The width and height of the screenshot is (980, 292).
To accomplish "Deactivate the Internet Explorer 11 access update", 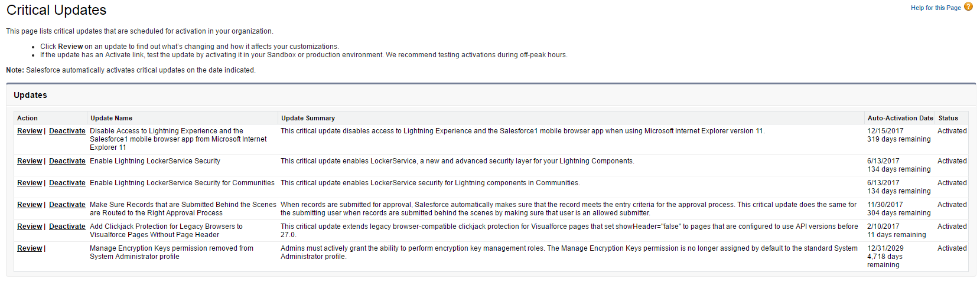I will (x=67, y=131).
